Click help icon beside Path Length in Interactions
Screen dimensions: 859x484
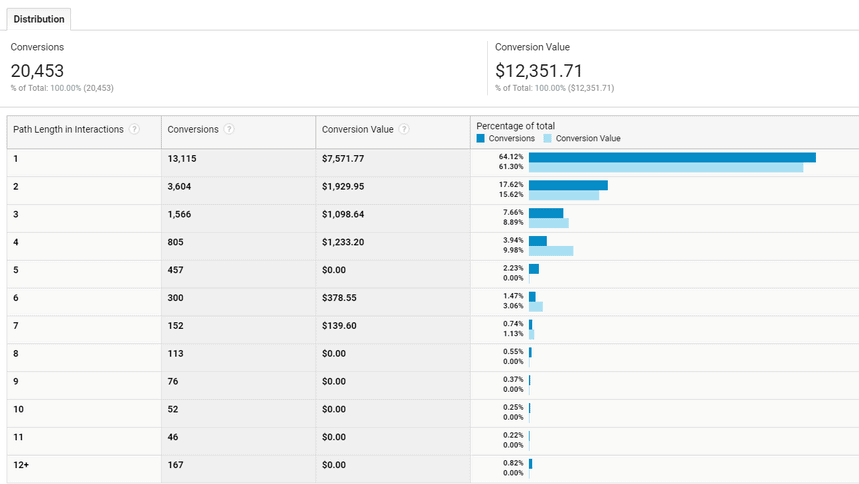pos(134,129)
